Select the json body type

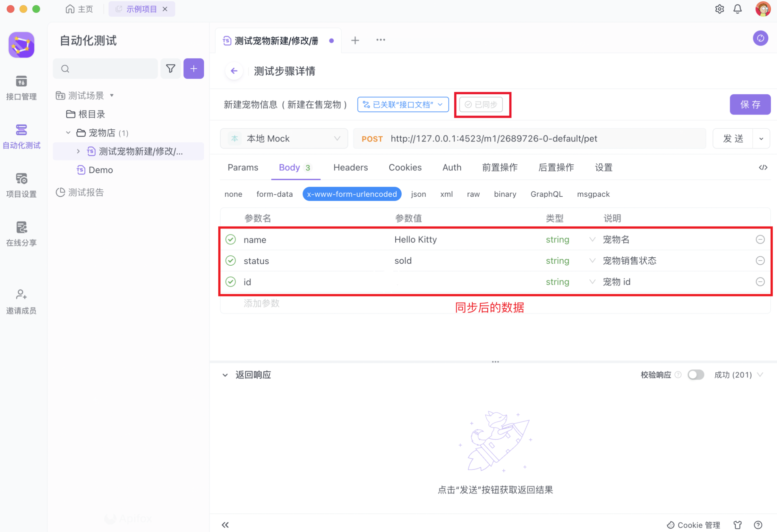point(418,194)
